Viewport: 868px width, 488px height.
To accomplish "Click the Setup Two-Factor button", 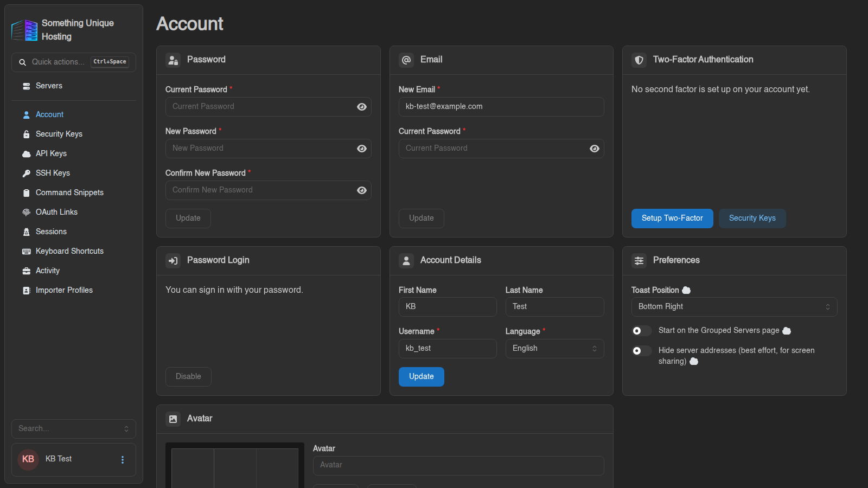I will click(672, 219).
